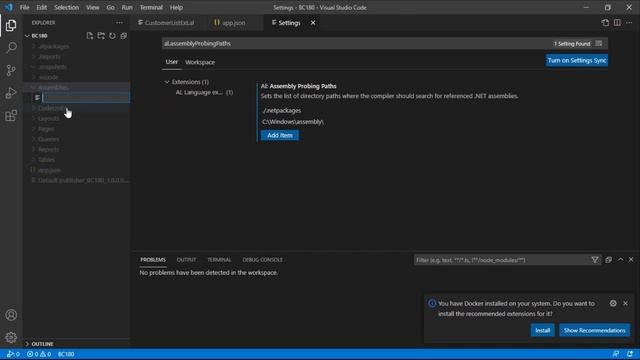Image resolution: width=640 pixels, height=360 pixels.
Task: Click the feedback icon in status bar
Action: point(616,354)
